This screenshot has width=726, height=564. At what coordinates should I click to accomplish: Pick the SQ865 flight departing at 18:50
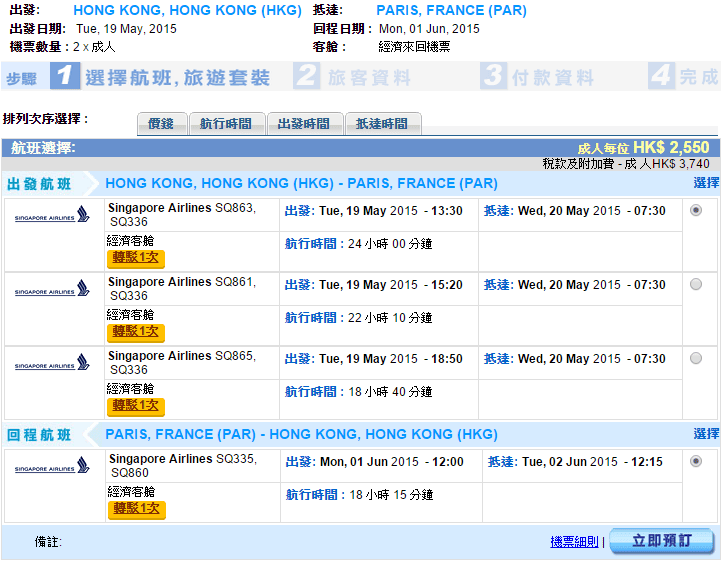[x=696, y=358]
